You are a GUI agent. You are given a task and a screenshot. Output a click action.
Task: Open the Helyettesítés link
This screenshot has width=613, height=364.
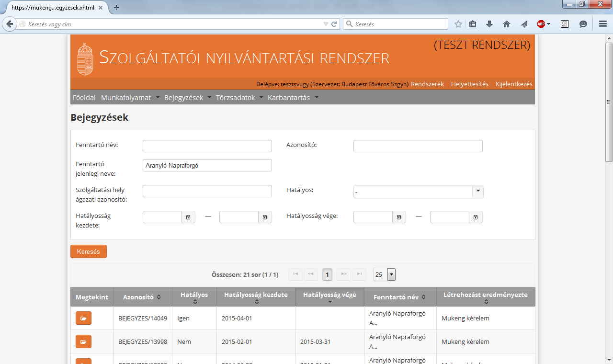coord(470,84)
